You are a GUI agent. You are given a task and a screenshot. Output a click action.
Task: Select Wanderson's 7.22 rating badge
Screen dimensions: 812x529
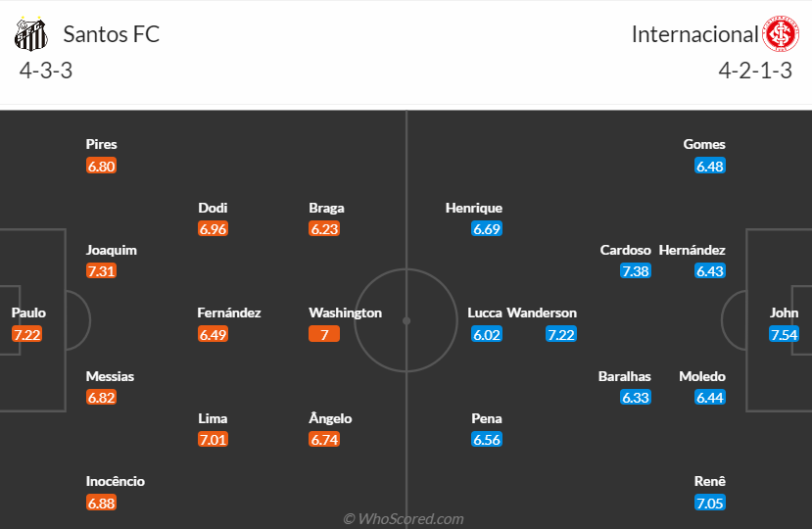pyautogui.click(x=561, y=334)
